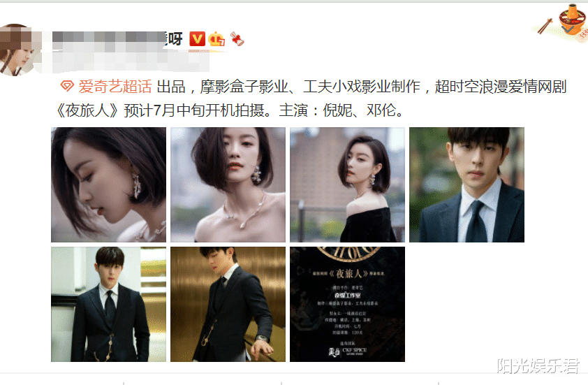Click the first line of post text about 摩影盒子影业

tap(361, 87)
